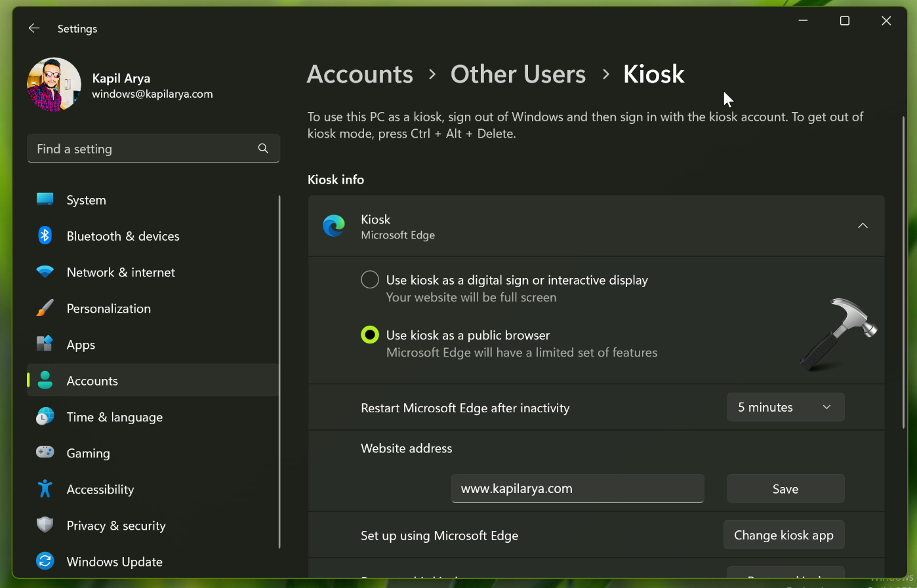Viewport: 917px width, 588px height.
Task: Click the search magnifier icon
Action: click(263, 149)
